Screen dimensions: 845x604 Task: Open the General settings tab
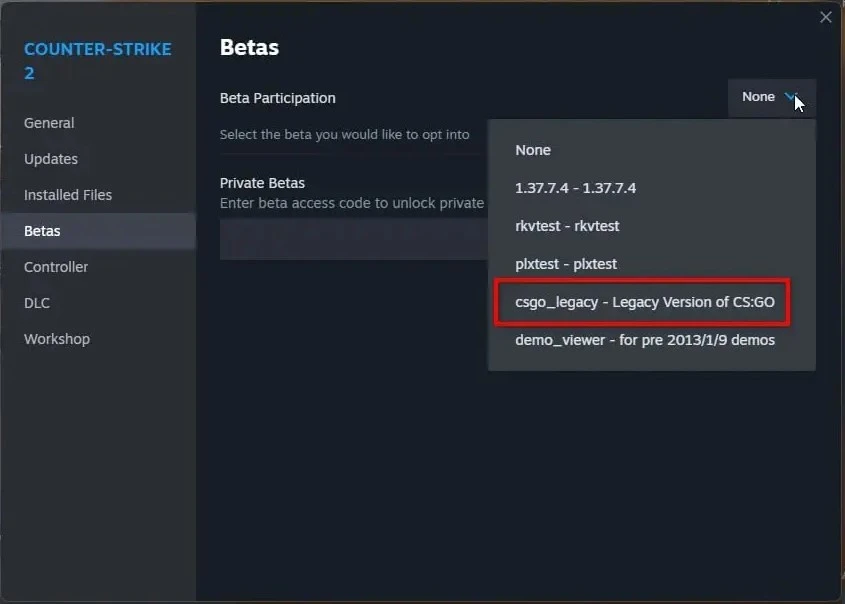[x=98, y=123]
